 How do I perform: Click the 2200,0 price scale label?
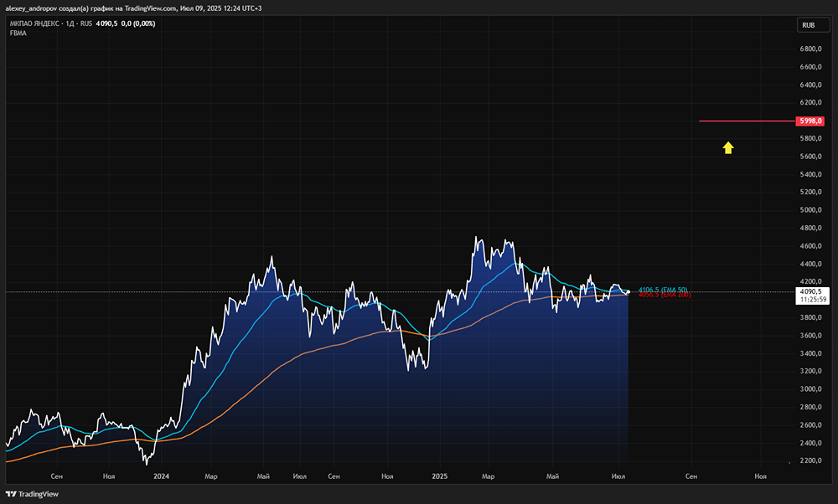[810, 460]
